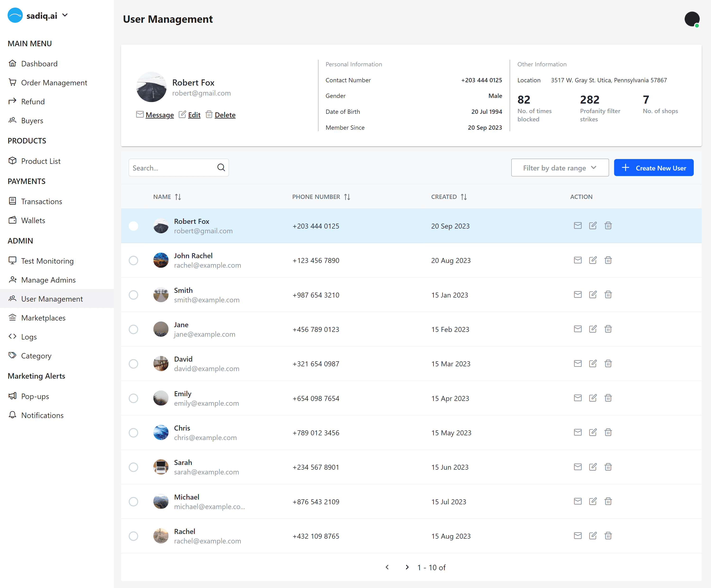This screenshot has height=588, width=711.
Task: Select the Jane row radio button
Action: click(133, 329)
